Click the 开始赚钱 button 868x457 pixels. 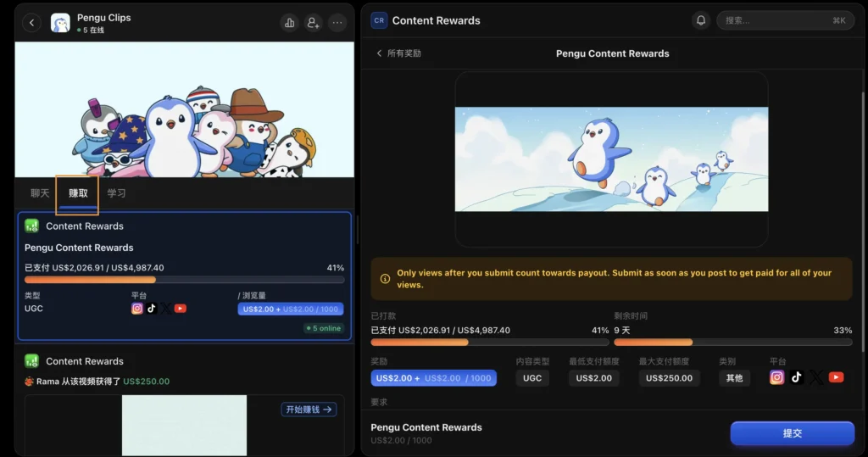click(x=309, y=410)
